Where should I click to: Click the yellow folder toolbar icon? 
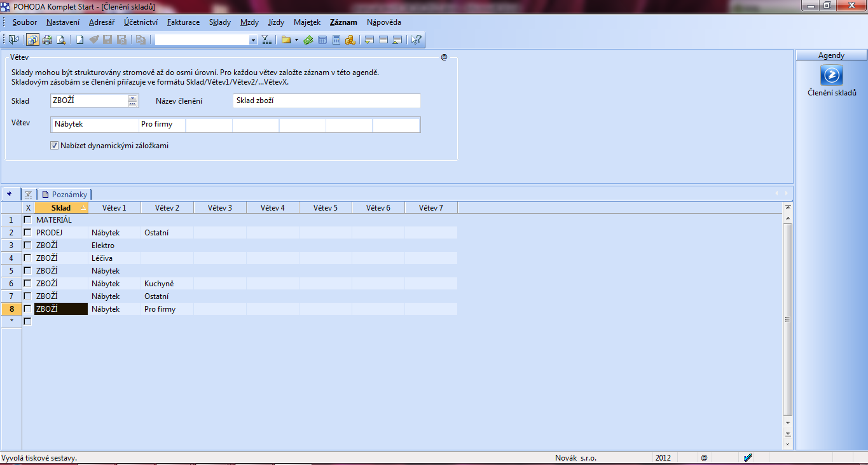click(286, 40)
